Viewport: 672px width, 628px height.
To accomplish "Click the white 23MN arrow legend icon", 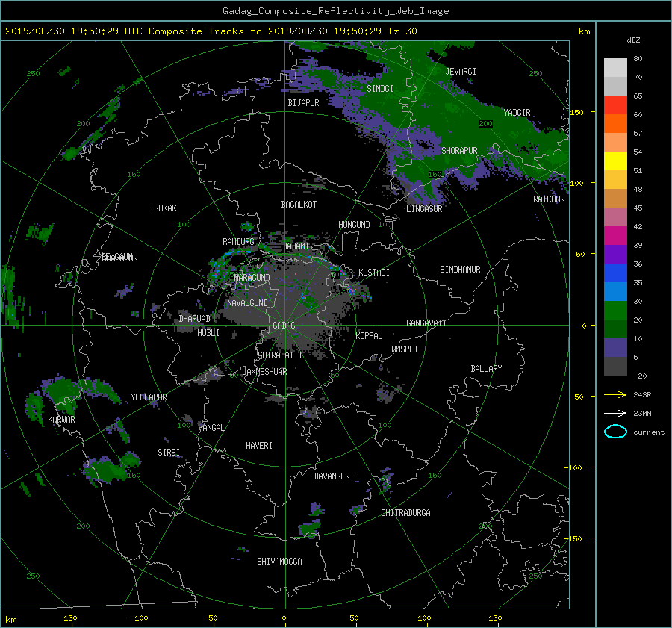I will tap(615, 413).
